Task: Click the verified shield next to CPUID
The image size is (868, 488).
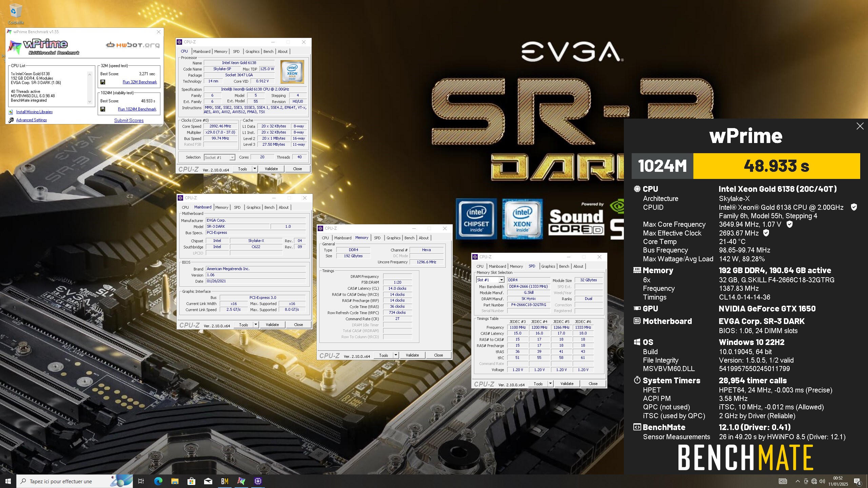Action: tap(854, 207)
